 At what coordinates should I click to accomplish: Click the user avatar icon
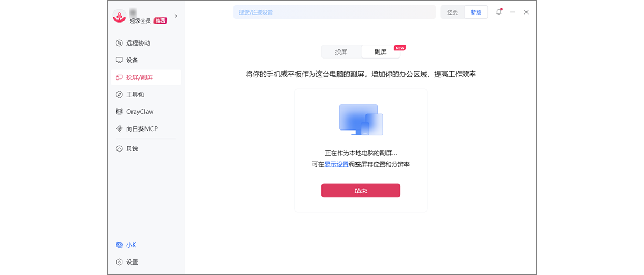pos(119,16)
